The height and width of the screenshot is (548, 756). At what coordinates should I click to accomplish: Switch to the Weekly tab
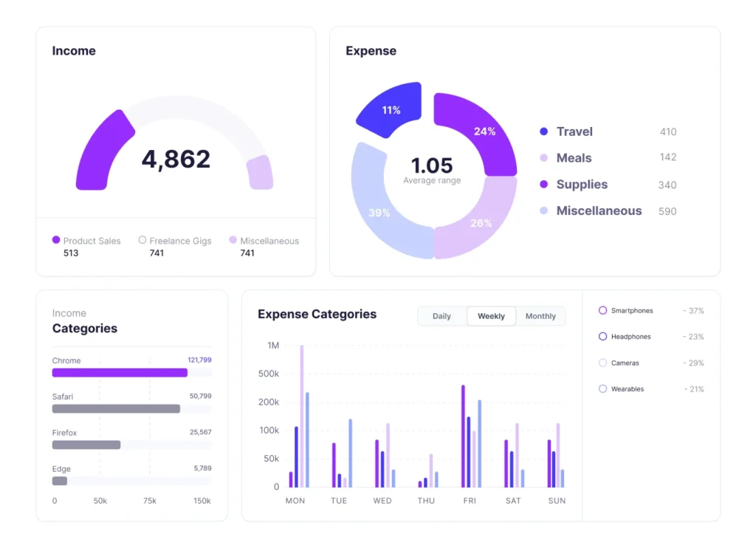coord(491,316)
